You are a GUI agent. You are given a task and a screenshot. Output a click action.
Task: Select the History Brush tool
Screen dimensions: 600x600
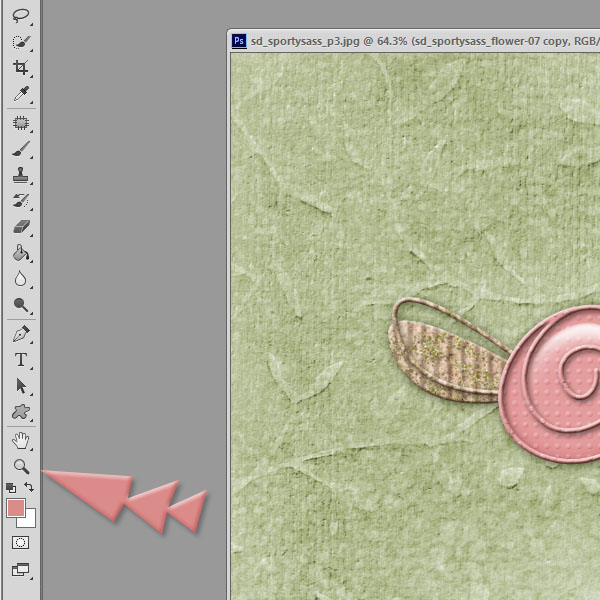(x=21, y=201)
